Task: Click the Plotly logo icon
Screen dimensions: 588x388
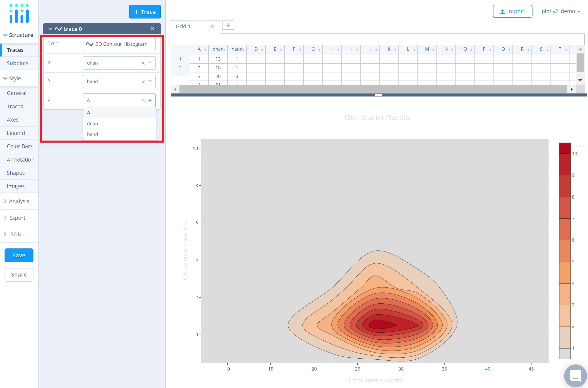Action: point(19,14)
